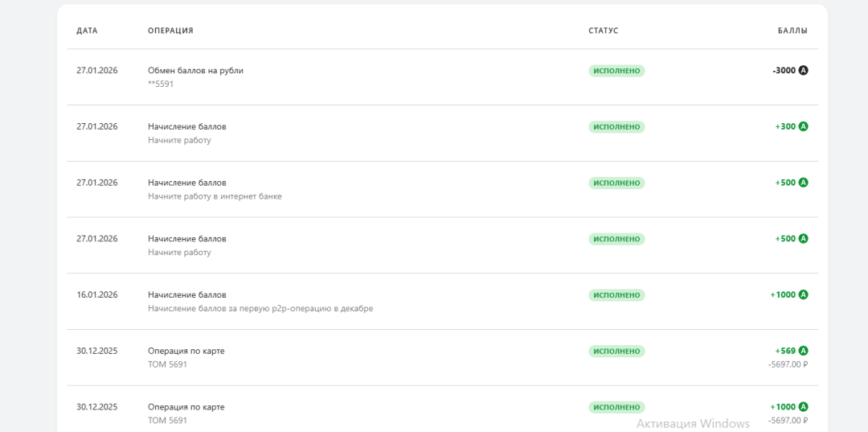
Task: Open the 'Обмен баллов на рубли' operation
Action: (195, 71)
